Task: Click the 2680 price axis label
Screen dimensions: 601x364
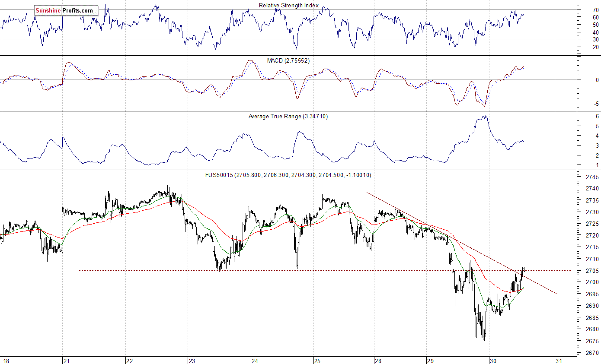Action: click(592, 329)
